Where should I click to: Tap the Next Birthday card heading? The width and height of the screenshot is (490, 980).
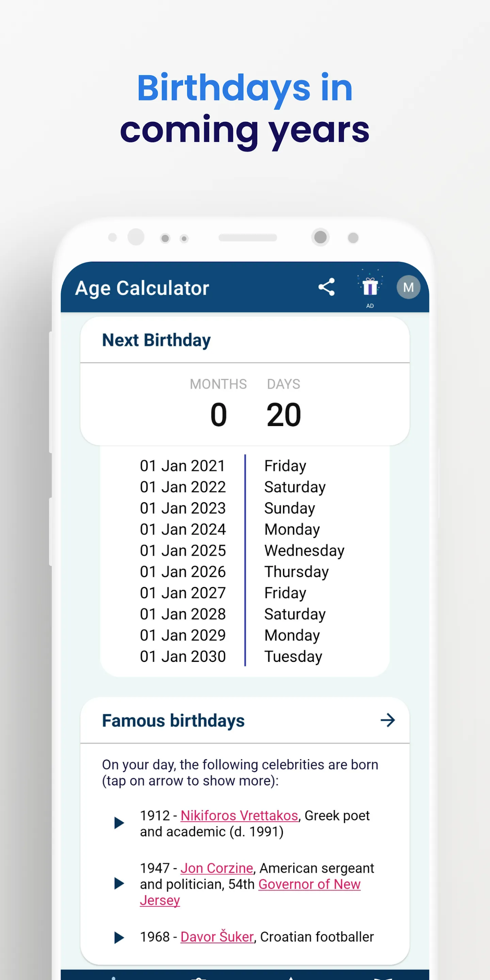pyautogui.click(x=156, y=340)
